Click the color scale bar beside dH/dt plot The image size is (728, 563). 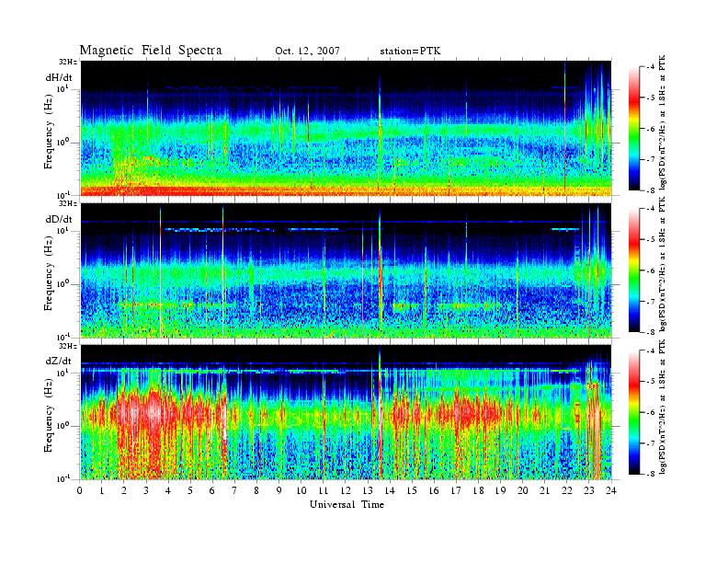coord(633,129)
